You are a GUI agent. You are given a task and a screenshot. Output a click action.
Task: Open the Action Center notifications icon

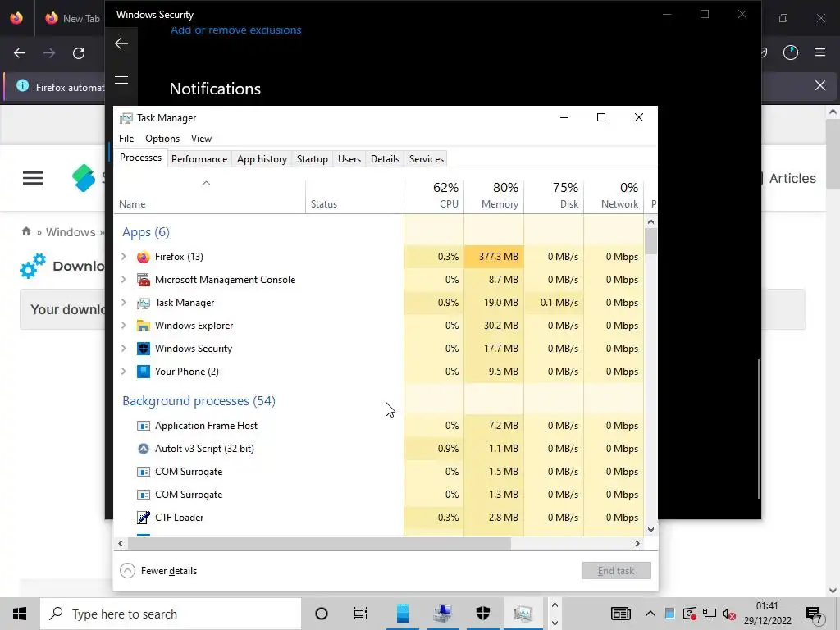coord(815,614)
